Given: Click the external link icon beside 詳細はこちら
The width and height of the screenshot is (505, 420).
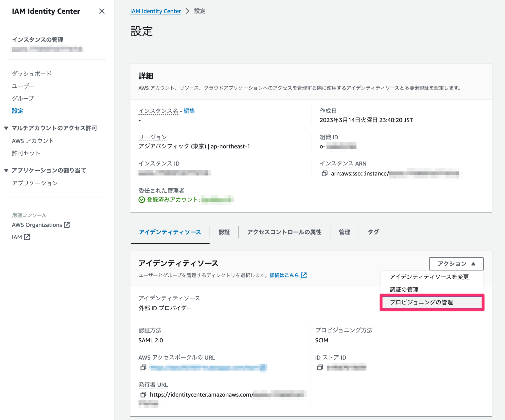Looking at the screenshot, I should click(x=304, y=275).
